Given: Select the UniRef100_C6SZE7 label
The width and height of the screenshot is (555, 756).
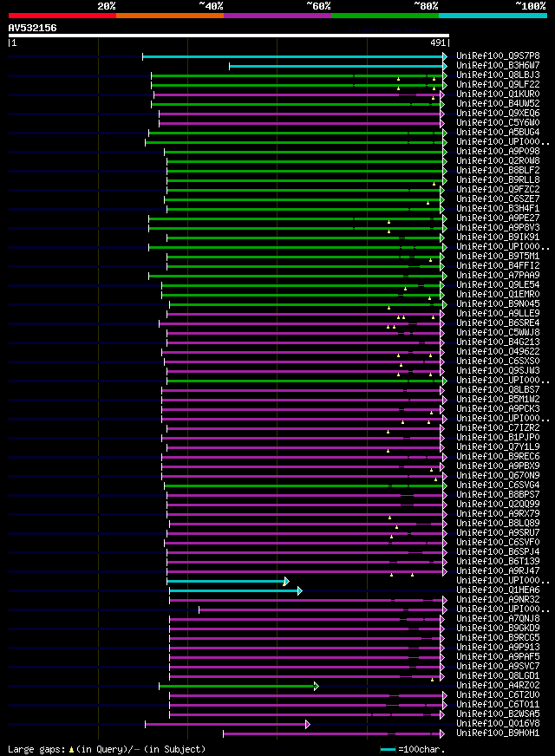Looking at the screenshot, I should click(x=498, y=199).
